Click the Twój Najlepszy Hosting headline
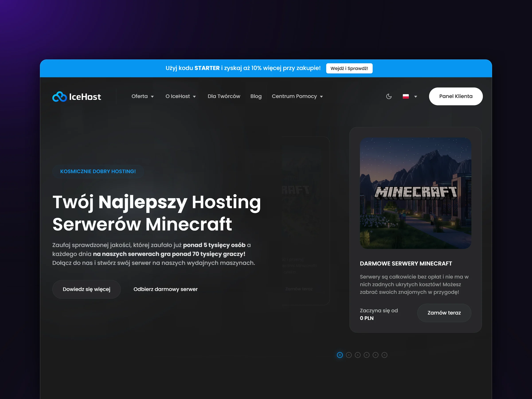The height and width of the screenshot is (399, 532). coord(156,213)
